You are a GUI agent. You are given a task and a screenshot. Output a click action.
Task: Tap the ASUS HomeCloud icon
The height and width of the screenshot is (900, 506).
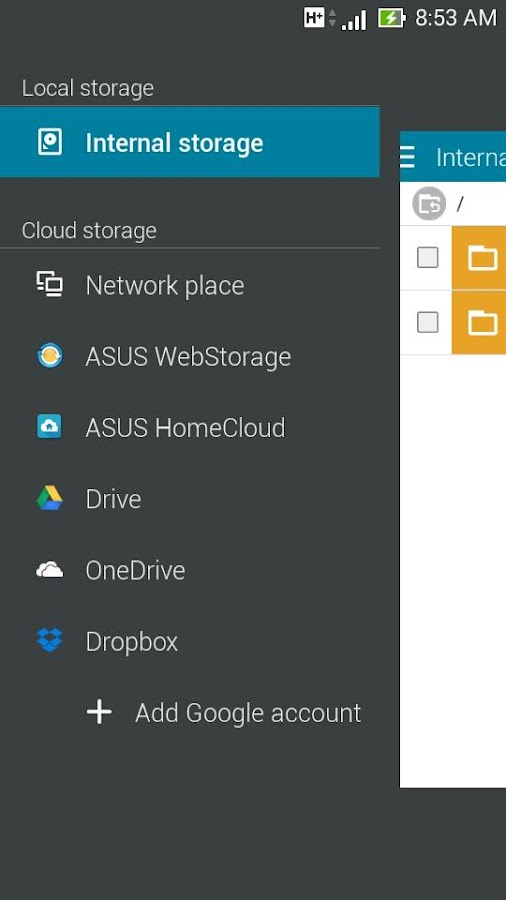click(x=50, y=426)
